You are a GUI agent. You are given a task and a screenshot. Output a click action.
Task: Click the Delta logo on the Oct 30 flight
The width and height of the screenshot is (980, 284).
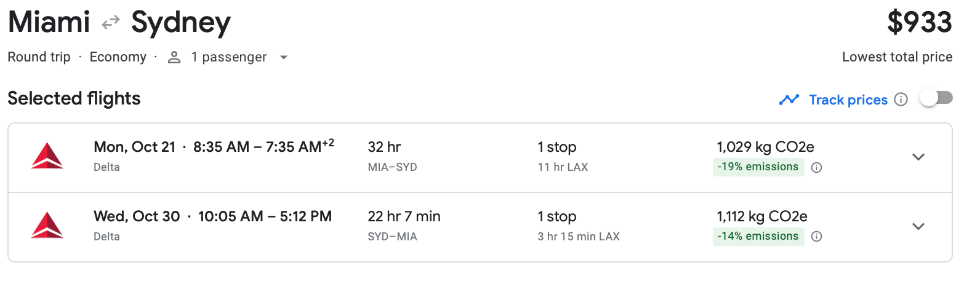click(47, 226)
